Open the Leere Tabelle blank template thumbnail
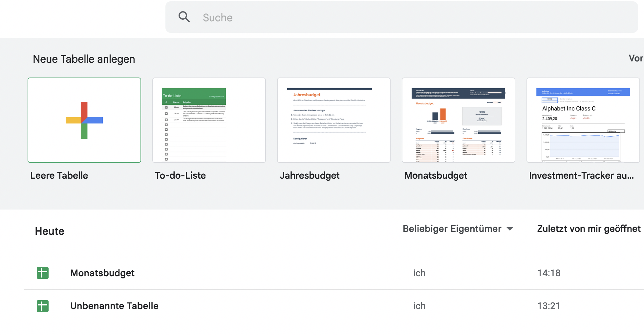This screenshot has height=335, width=644. point(84,120)
